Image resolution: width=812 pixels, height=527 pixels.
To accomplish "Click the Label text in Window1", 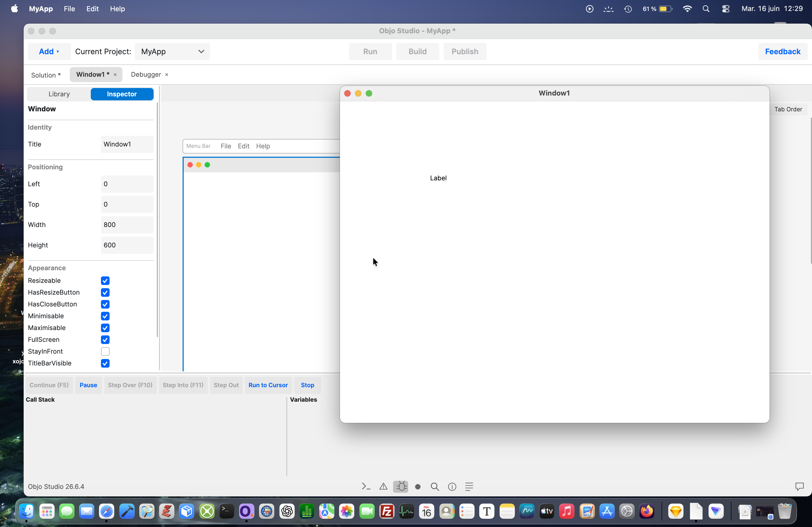I will pyautogui.click(x=438, y=178).
